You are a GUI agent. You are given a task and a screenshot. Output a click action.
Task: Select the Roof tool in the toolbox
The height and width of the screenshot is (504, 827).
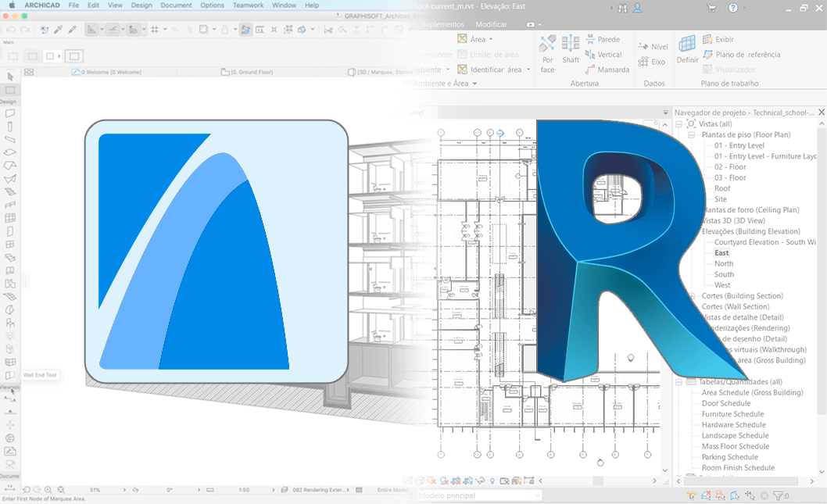pos(10,166)
